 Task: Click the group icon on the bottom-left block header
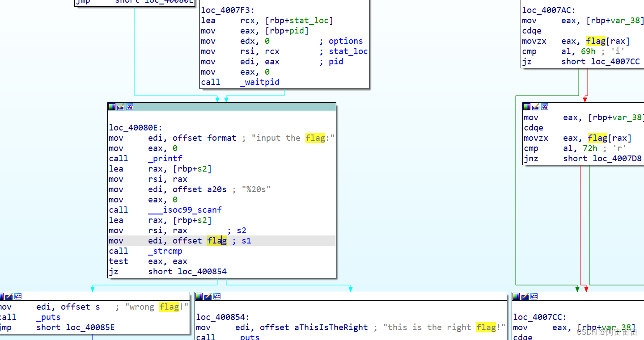18,296
